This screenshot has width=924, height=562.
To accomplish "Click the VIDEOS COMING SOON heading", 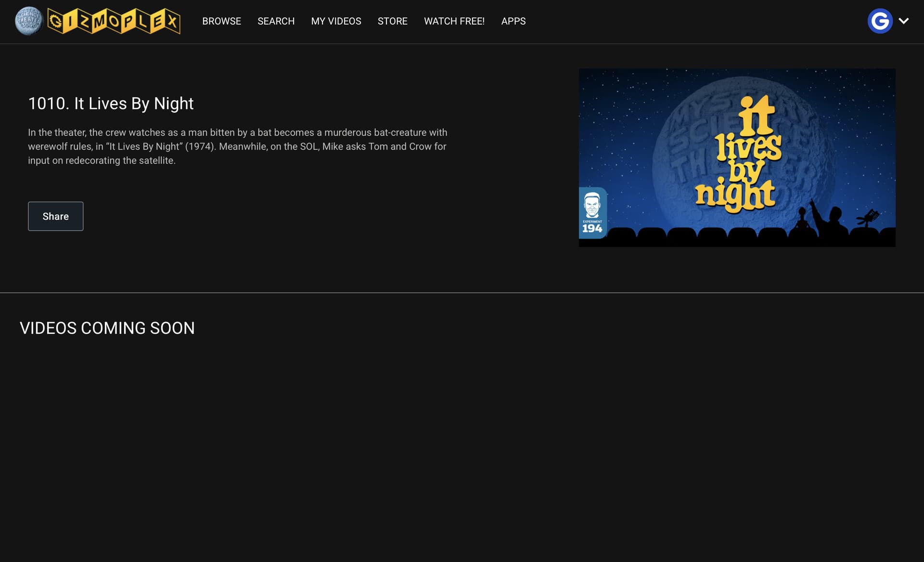I will [107, 328].
